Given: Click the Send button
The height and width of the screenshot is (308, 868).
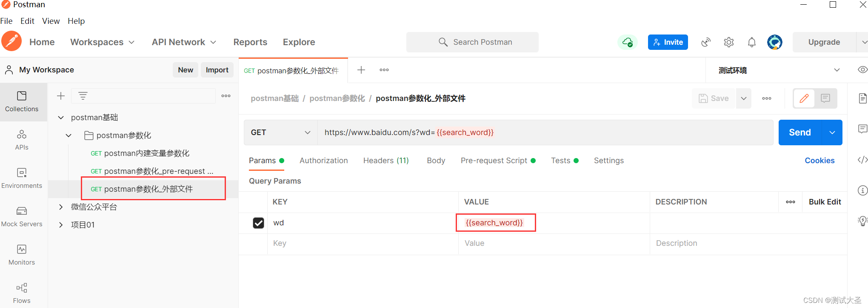Looking at the screenshot, I should (x=800, y=132).
